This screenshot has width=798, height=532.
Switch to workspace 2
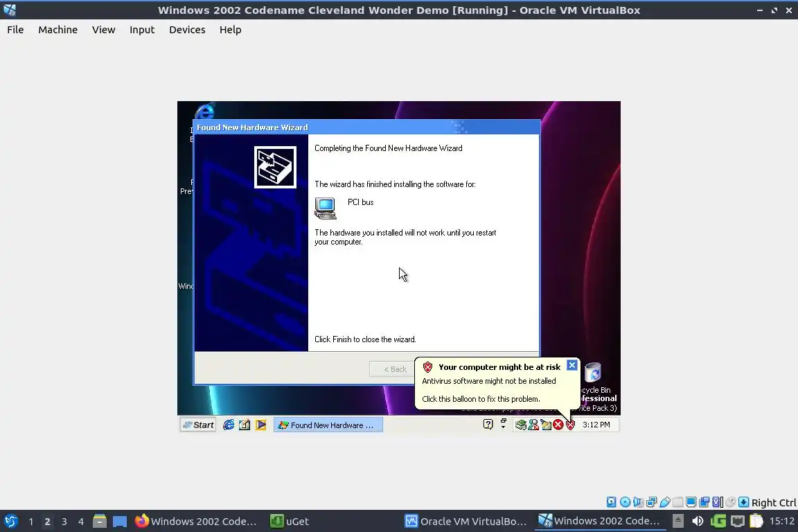click(47, 522)
